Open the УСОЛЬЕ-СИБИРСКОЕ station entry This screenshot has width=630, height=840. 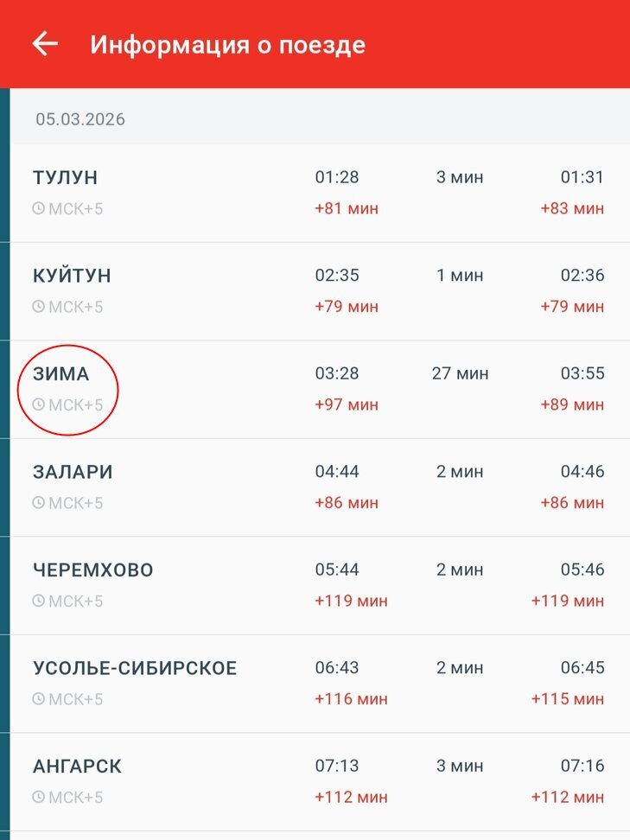tap(135, 669)
